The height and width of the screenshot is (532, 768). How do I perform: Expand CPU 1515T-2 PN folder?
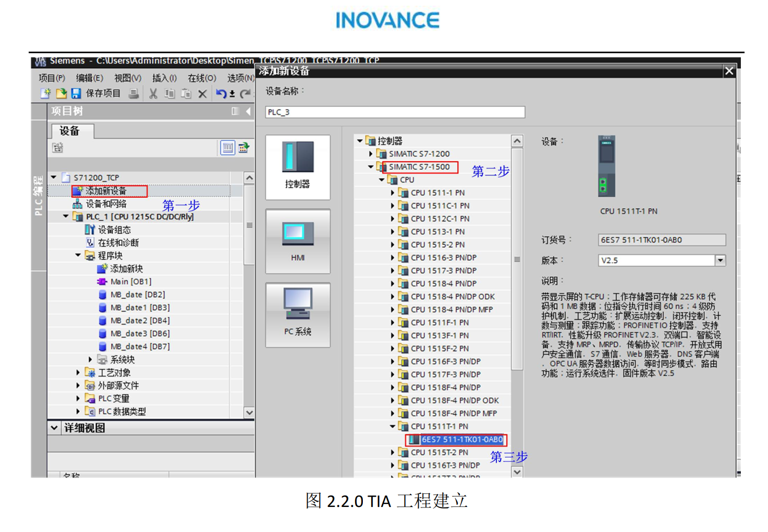coord(393,452)
